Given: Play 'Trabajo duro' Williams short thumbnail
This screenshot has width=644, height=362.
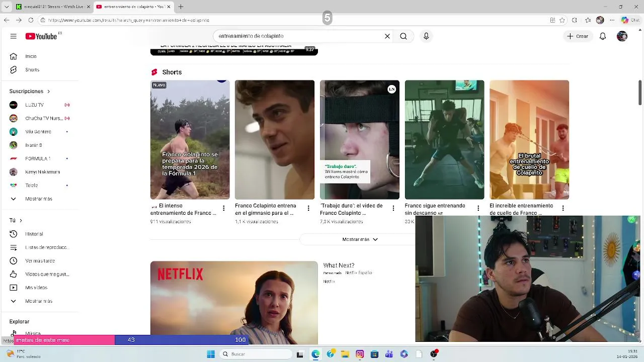Looking at the screenshot, I should [360, 140].
